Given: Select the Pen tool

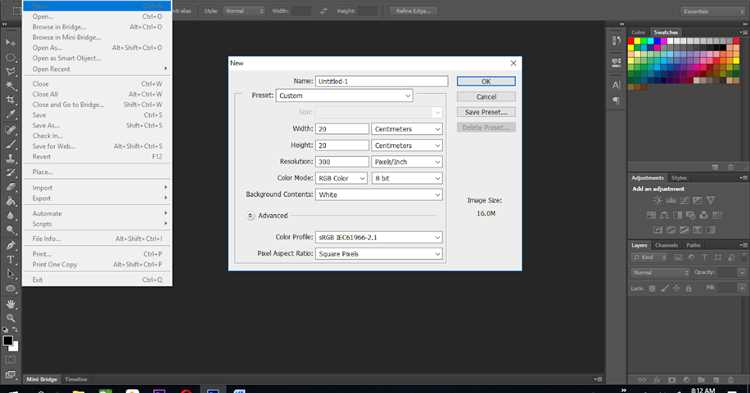Looking at the screenshot, I should pos(10,245).
